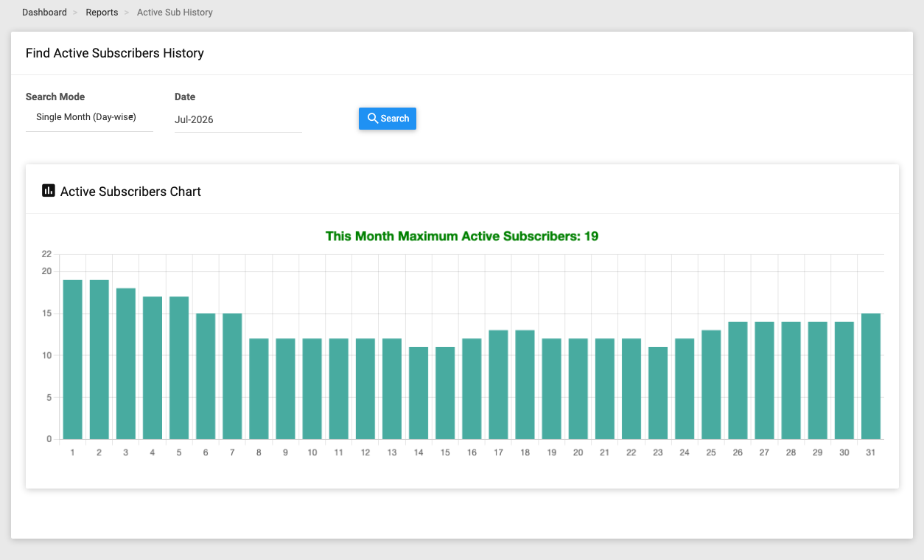
Task: Select the chart bar for day 30
Action: tap(844, 380)
